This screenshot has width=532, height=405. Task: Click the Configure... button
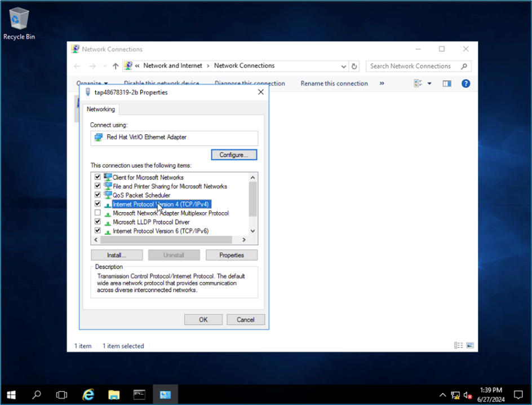234,155
